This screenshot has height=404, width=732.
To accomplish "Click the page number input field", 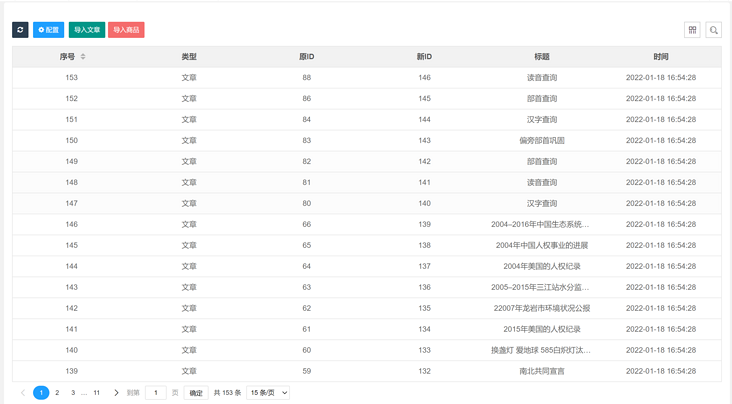I will 156,393.
